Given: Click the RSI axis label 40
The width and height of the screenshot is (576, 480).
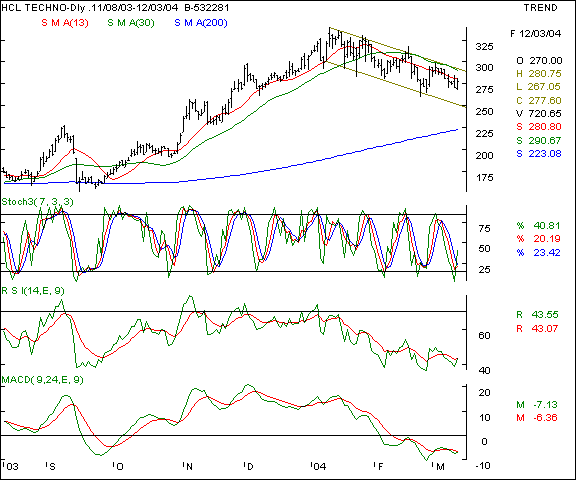Looking at the screenshot, I should [x=485, y=371].
